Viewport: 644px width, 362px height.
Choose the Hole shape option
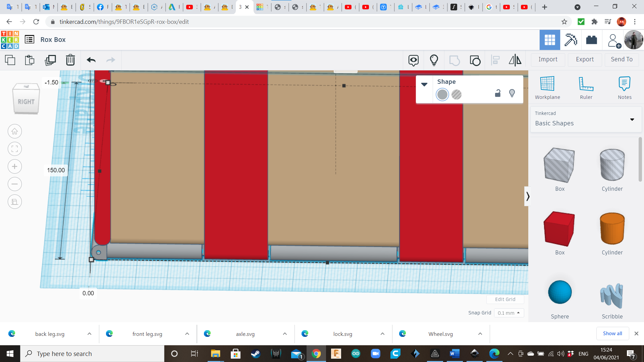(456, 95)
